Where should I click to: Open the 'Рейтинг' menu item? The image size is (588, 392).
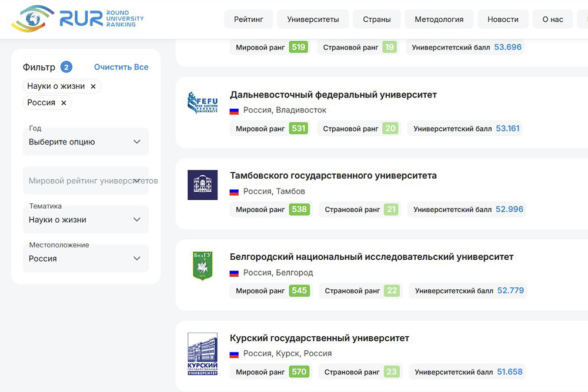(248, 19)
